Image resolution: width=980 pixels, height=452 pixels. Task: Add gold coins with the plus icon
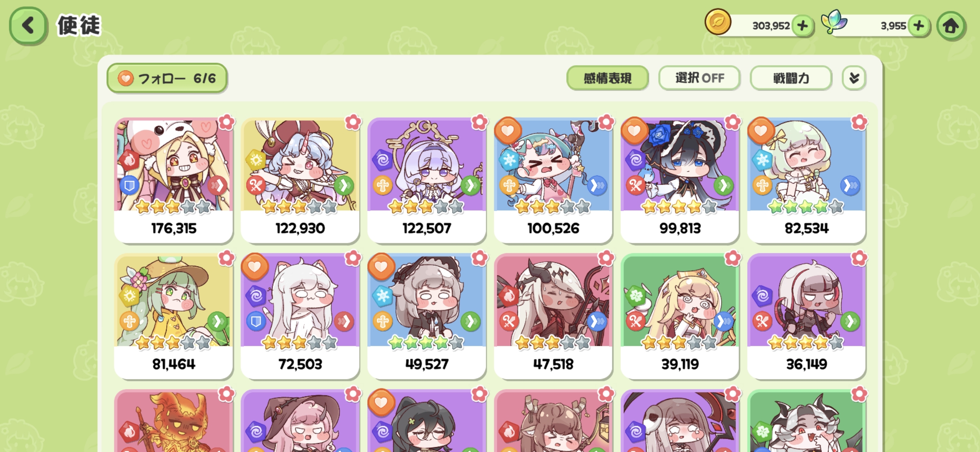click(x=802, y=26)
